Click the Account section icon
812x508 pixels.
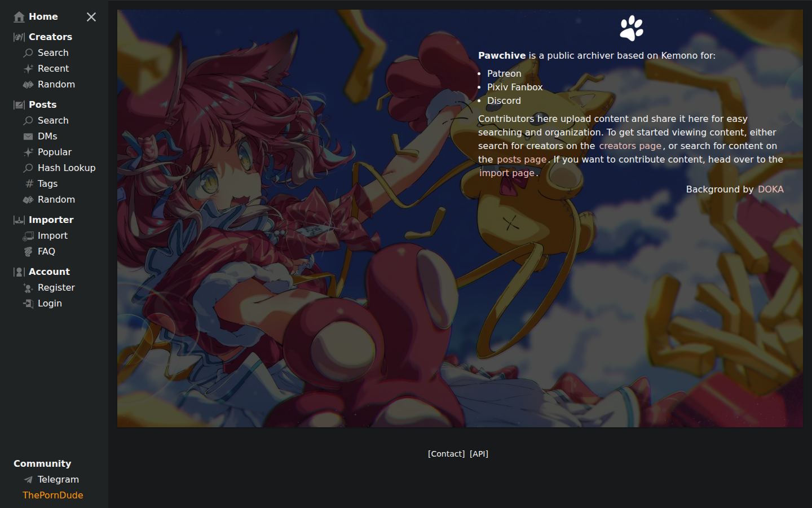click(19, 272)
